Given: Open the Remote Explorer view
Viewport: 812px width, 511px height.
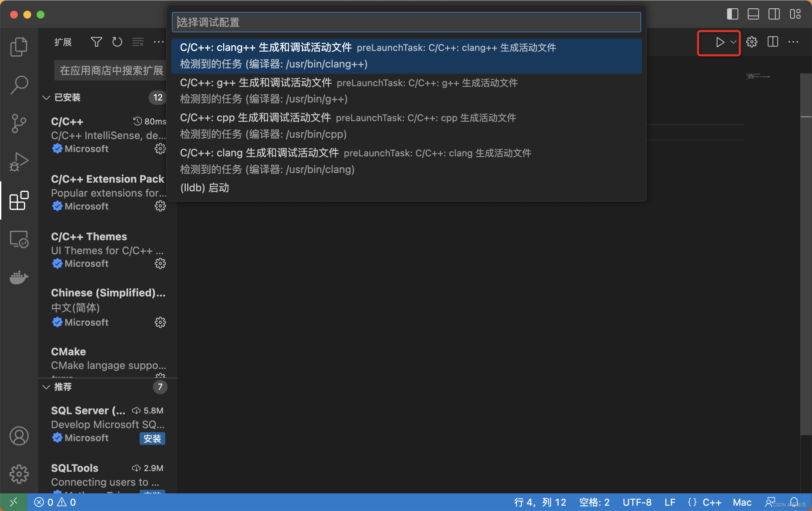Looking at the screenshot, I should (x=19, y=239).
